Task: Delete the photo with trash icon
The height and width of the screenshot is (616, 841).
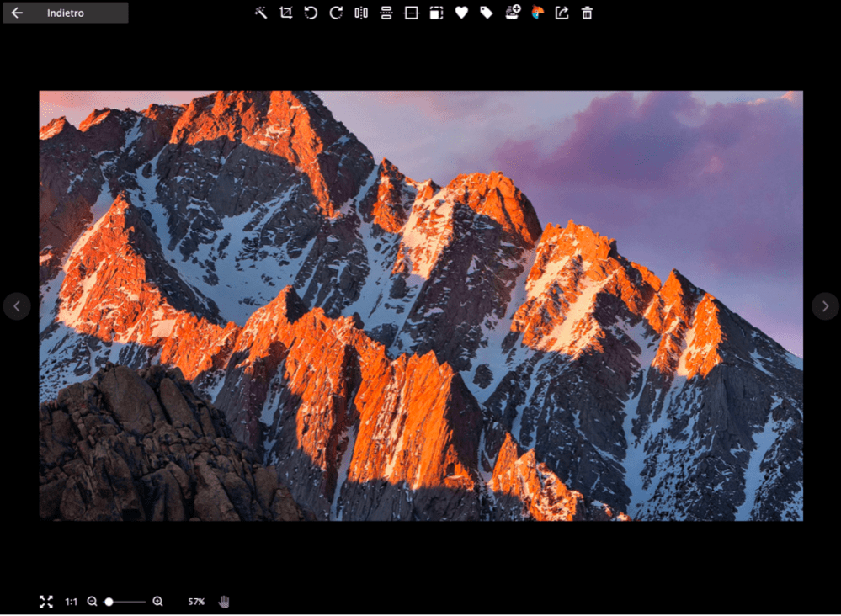Action: pyautogui.click(x=587, y=13)
